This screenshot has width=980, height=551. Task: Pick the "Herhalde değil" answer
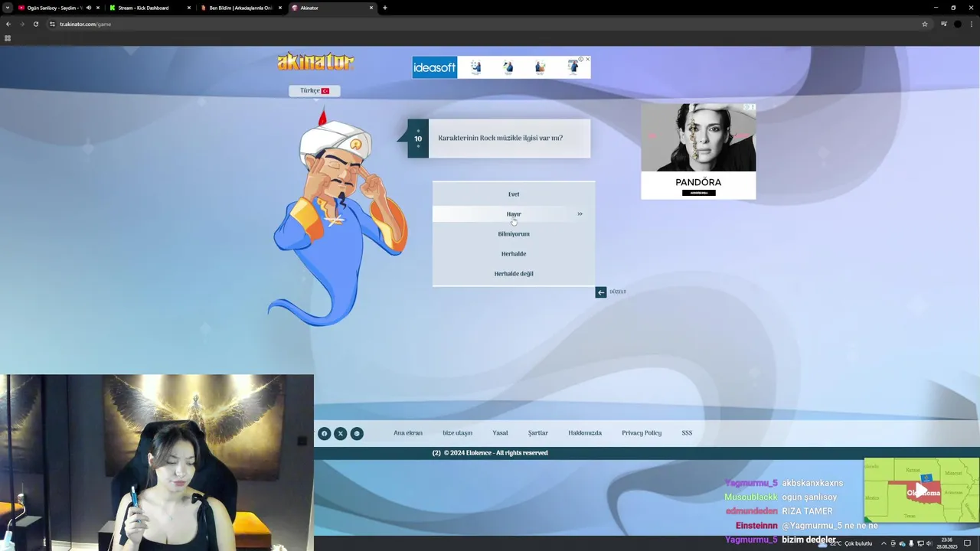[x=514, y=274]
